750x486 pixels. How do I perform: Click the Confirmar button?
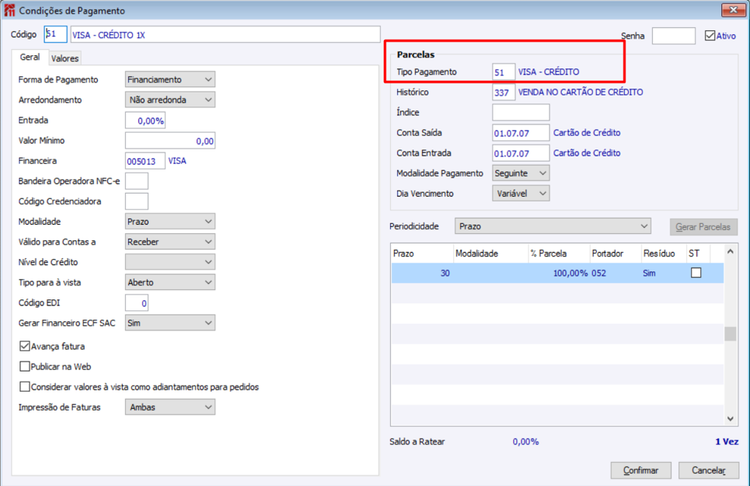640,470
